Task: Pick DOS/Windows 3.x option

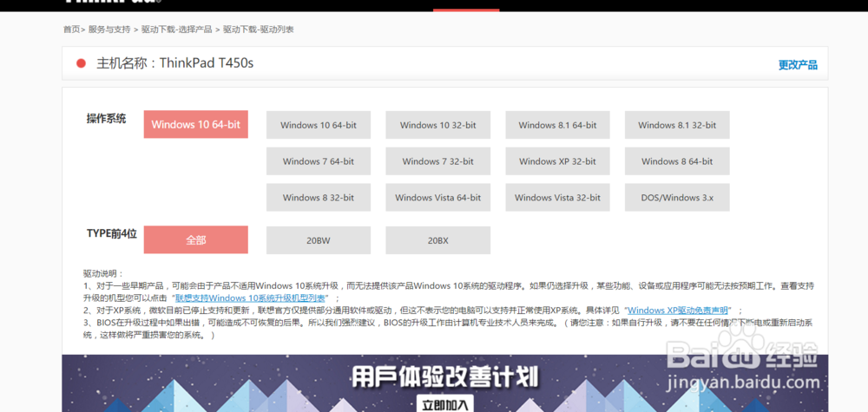Action: 677,198
